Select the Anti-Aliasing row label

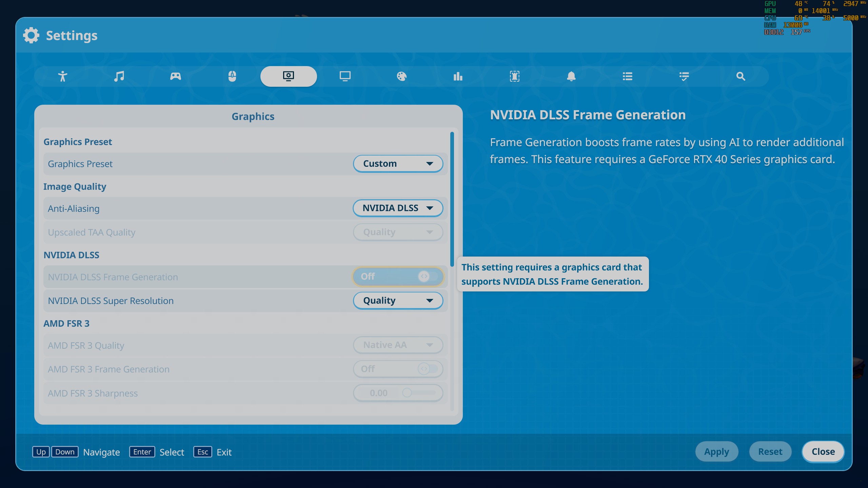(74, 209)
